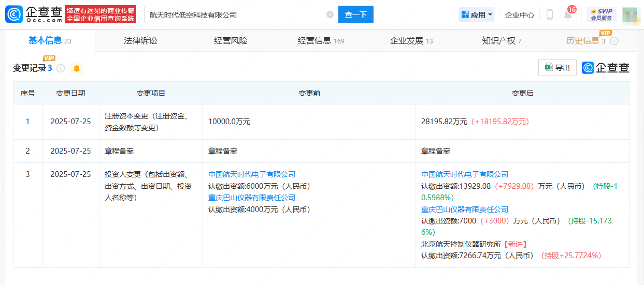Select the 知识产权 tab
This screenshot has height=285, width=644.
click(502, 41)
